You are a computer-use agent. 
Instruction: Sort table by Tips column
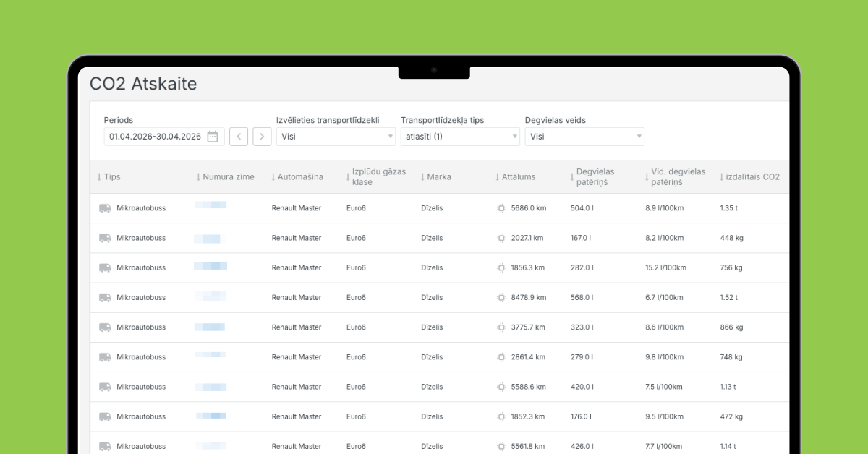(109, 177)
